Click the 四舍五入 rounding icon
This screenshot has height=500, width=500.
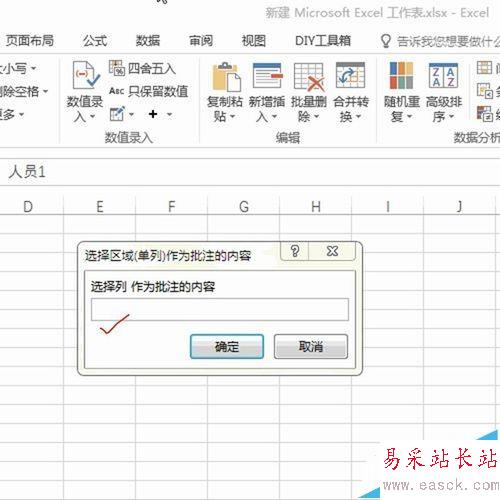point(116,68)
